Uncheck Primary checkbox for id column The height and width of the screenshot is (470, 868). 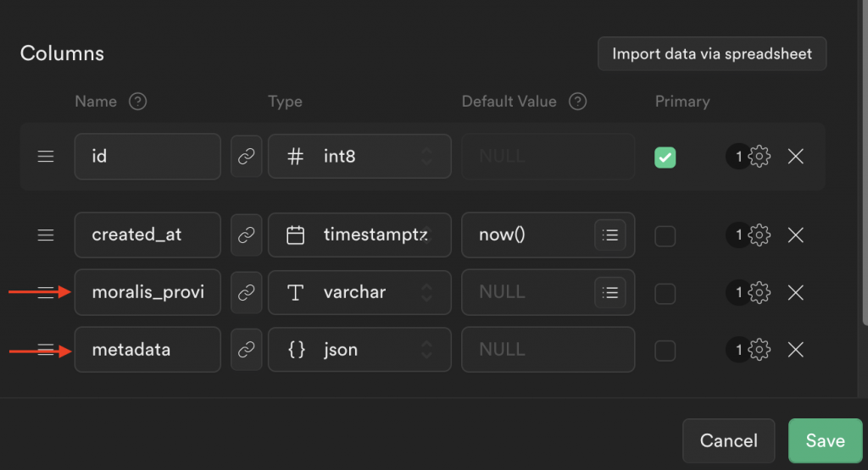[665, 158]
